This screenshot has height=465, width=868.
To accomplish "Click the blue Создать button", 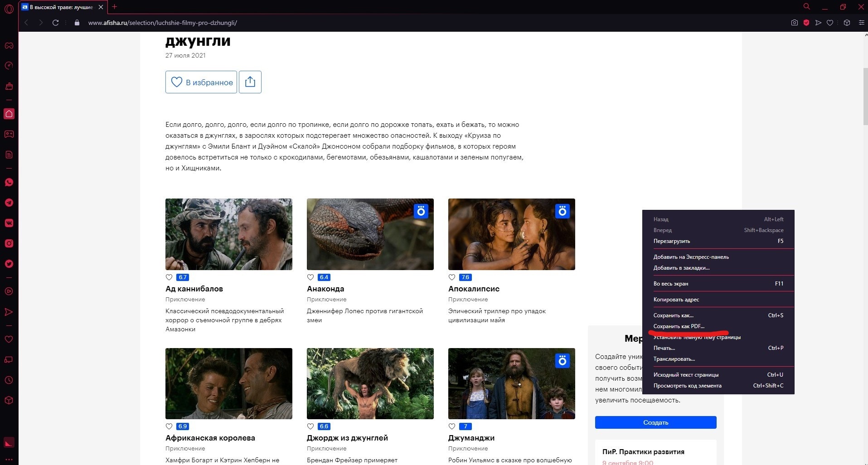I will pos(655,422).
